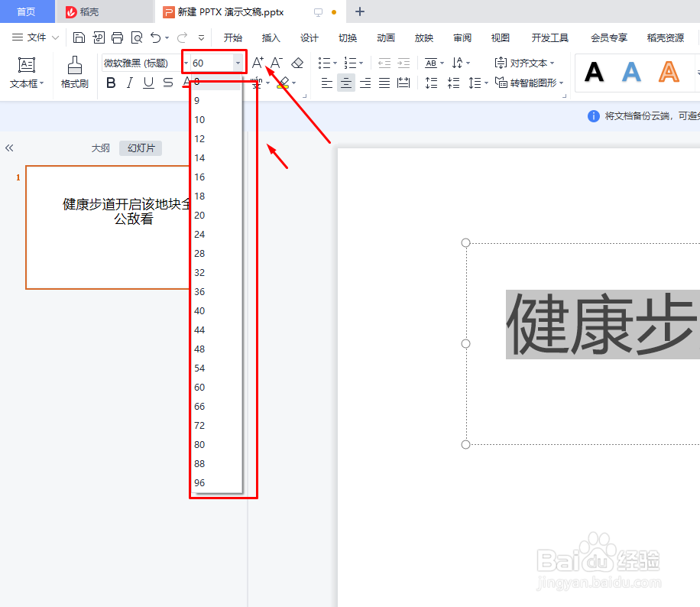Open the 动画 ribbon tab

[386, 38]
